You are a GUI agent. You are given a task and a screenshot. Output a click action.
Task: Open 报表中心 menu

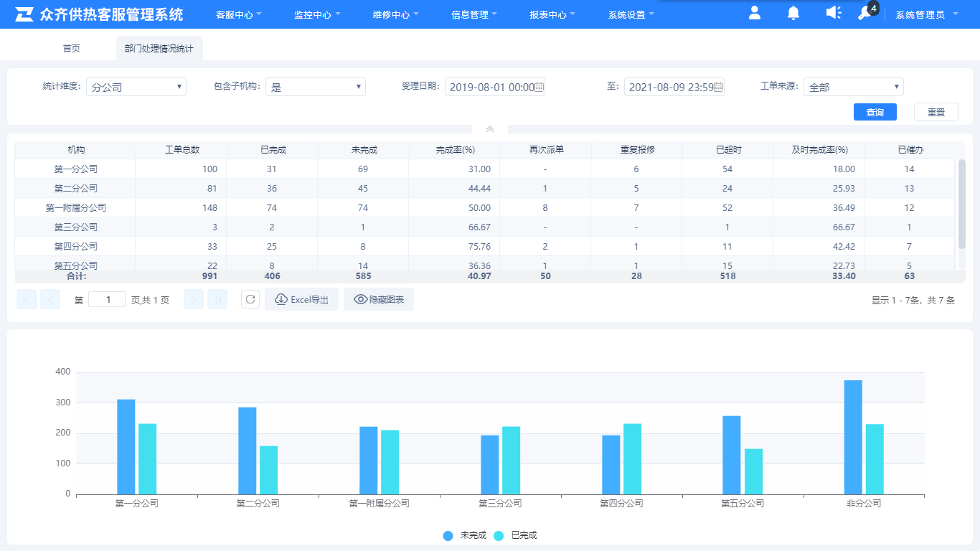[552, 14]
